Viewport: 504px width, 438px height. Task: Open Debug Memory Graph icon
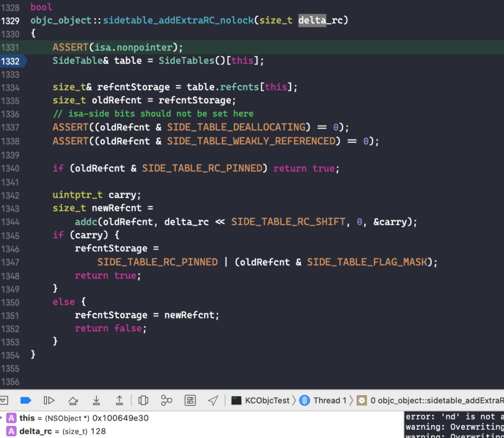167,401
